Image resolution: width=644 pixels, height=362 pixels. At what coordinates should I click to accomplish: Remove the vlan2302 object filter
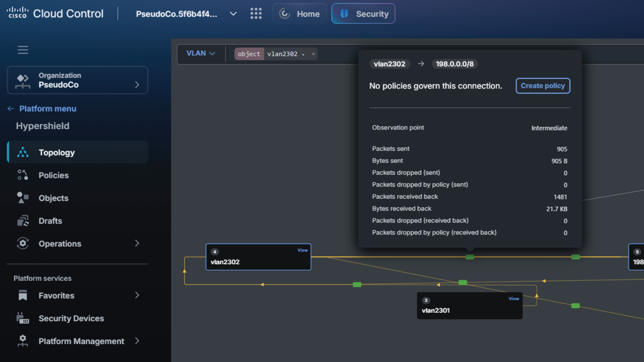[x=313, y=54]
